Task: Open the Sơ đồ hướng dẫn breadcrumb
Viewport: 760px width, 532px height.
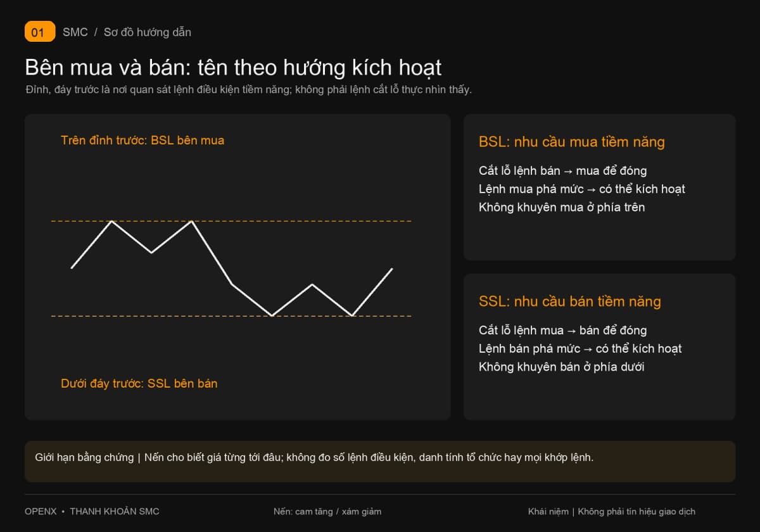Action: [148, 32]
